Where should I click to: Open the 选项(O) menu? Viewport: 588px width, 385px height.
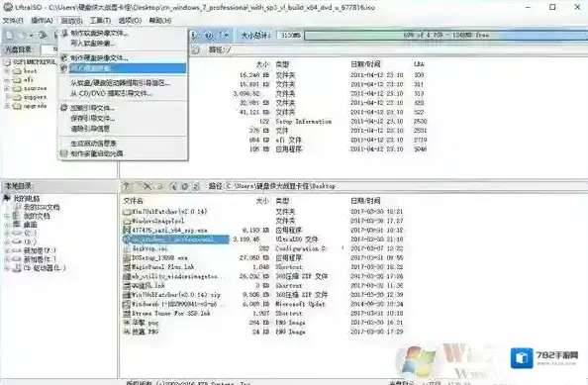(x=130, y=20)
